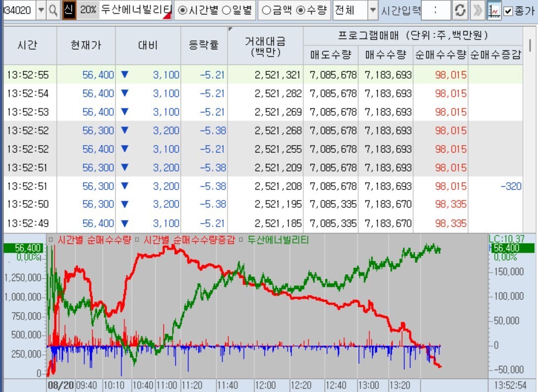The height and width of the screenshot is (392, 538).
Task: Click the 순매수수량 column header
Action: pyautogui.click(x=440, y=54)
